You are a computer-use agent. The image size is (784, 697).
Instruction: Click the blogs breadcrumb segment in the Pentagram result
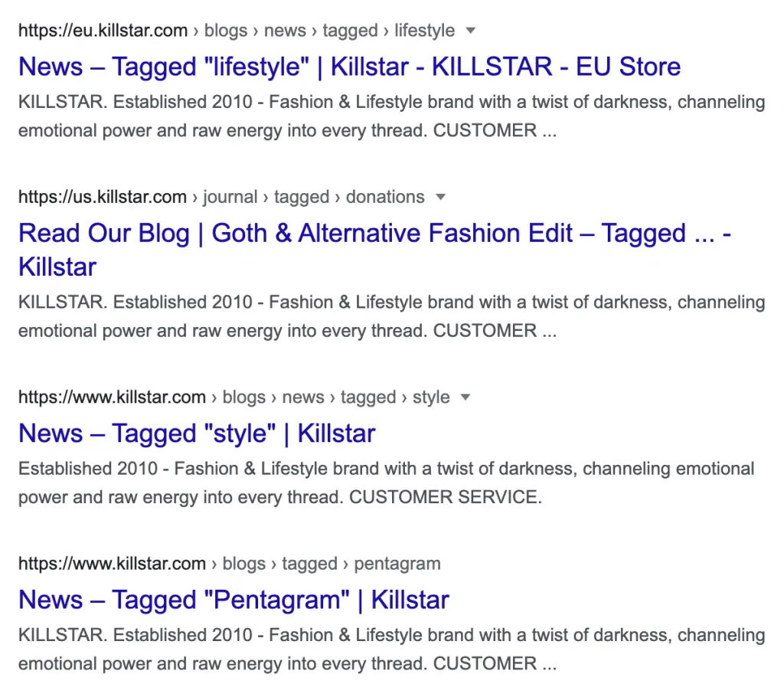(243, 564)
